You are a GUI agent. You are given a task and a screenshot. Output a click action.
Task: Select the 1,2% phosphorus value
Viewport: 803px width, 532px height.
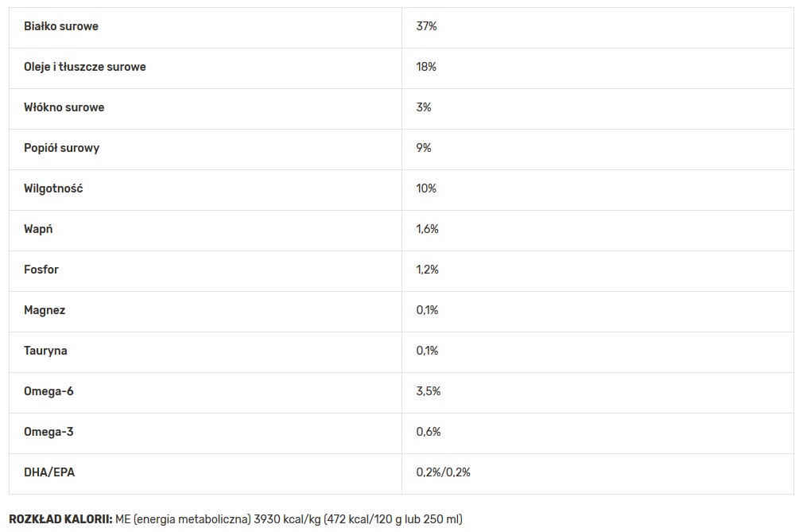pos(428,270)
